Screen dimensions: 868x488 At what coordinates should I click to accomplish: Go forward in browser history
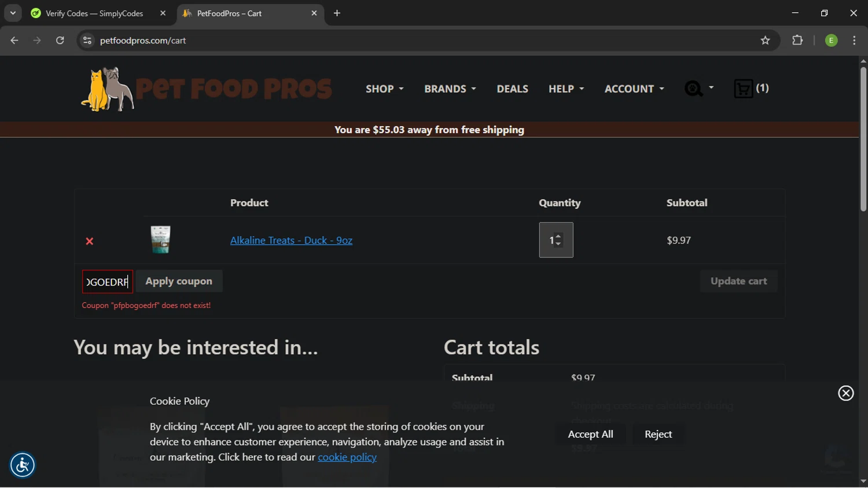click(x=37, y=41)
